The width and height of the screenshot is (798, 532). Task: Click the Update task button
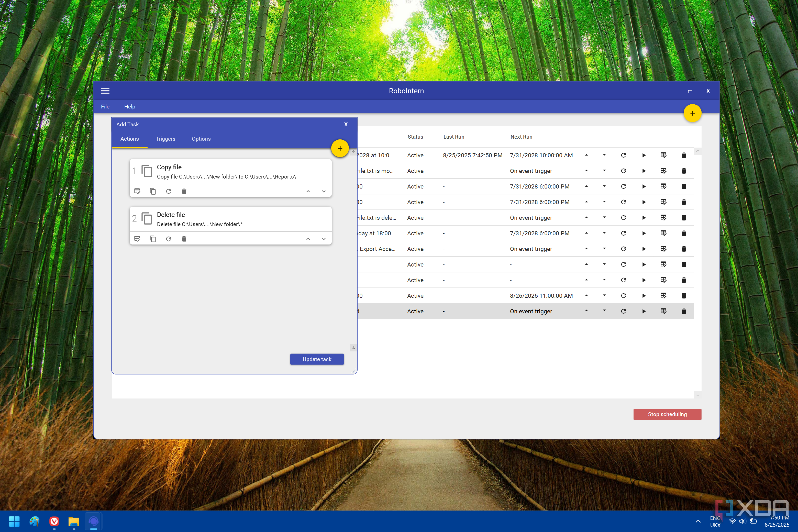tap(317, 359)
